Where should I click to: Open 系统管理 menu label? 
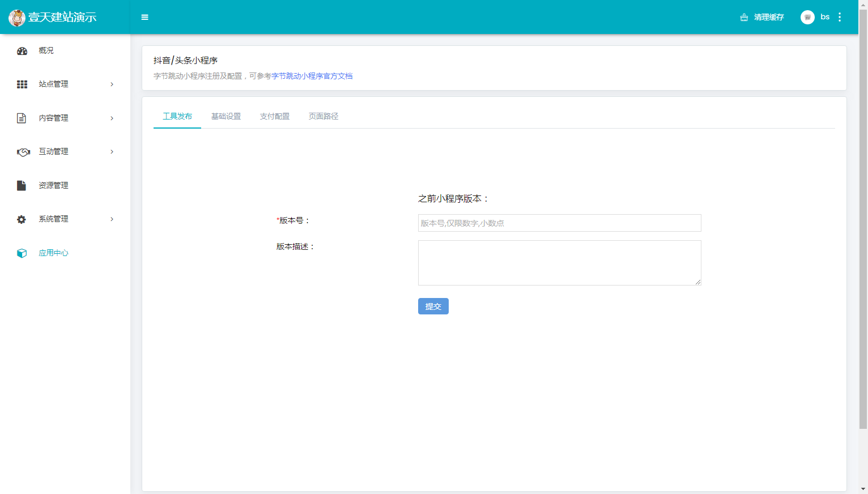coord(53,219)
